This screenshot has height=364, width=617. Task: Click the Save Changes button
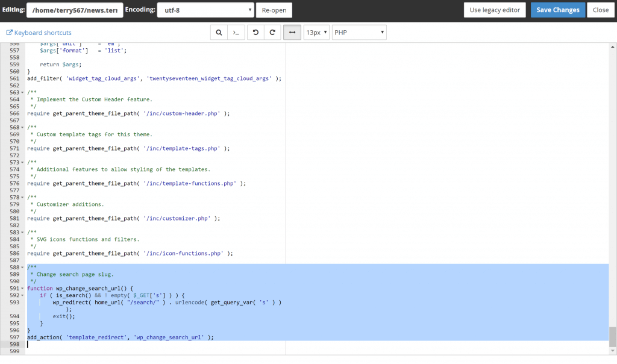557,10
